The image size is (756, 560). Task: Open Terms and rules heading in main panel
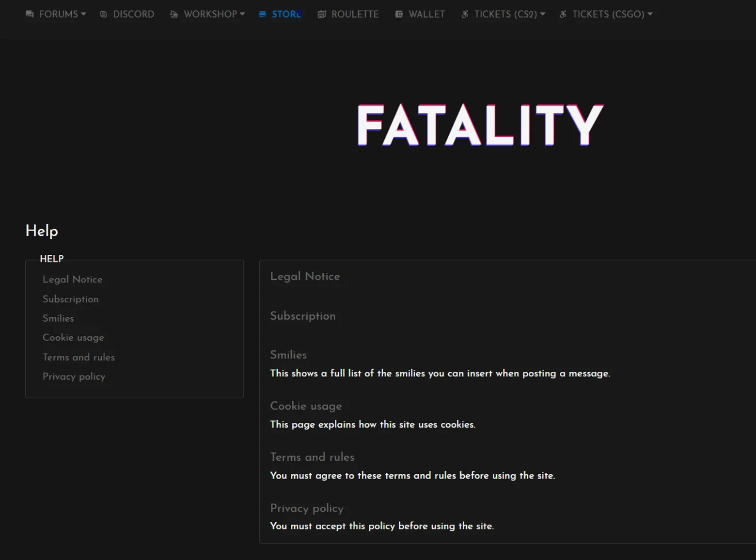tap(312, 457)
